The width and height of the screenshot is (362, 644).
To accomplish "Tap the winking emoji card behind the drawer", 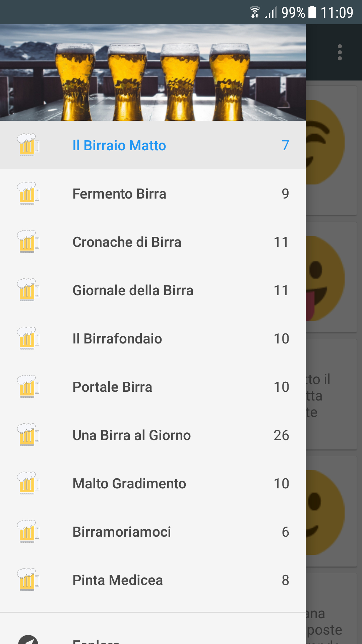I will pyautogui.click(x=331, y=151).
